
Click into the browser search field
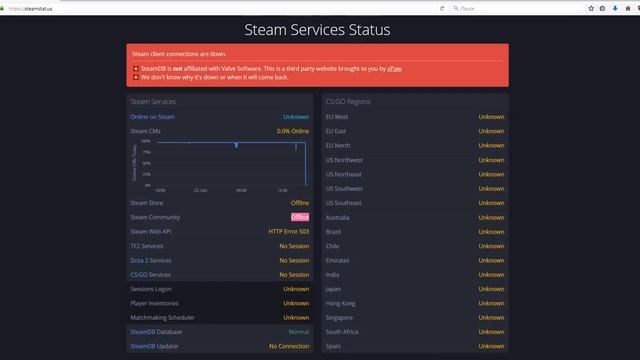point(516,8)
